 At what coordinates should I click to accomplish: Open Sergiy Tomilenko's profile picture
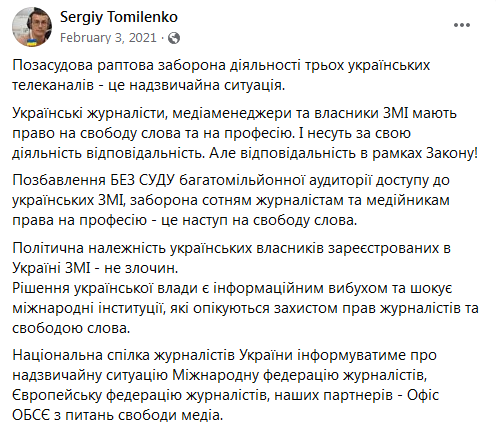click(x=32, y=27)
